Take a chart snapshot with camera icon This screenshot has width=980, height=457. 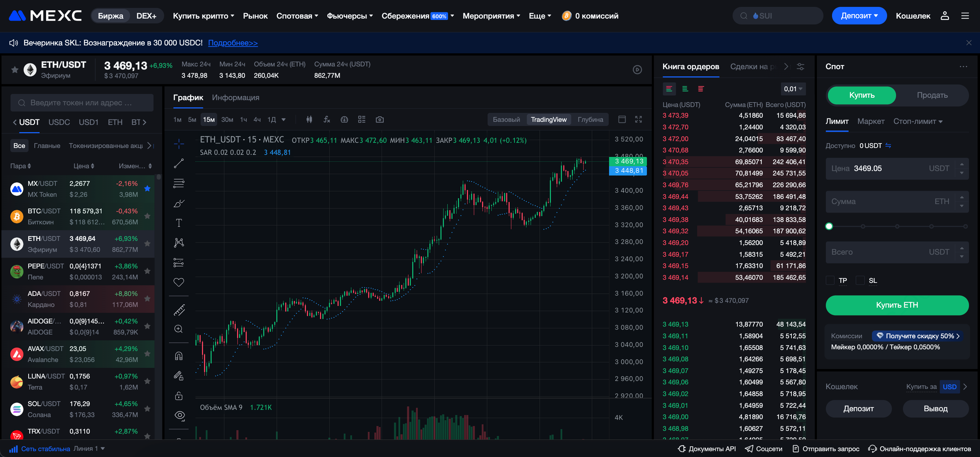pyautogui.click(x=379, y=119)
